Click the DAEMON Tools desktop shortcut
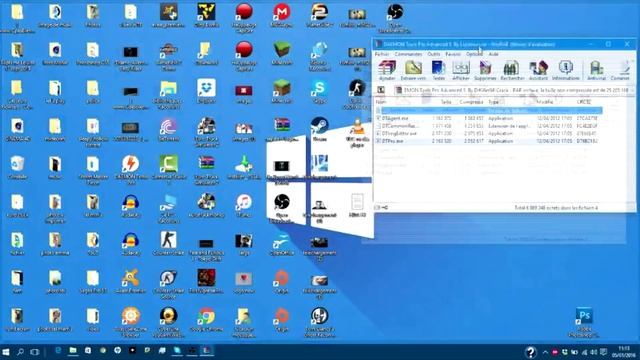The width and height of the screenshot is (640, 360). pos(131,170)
